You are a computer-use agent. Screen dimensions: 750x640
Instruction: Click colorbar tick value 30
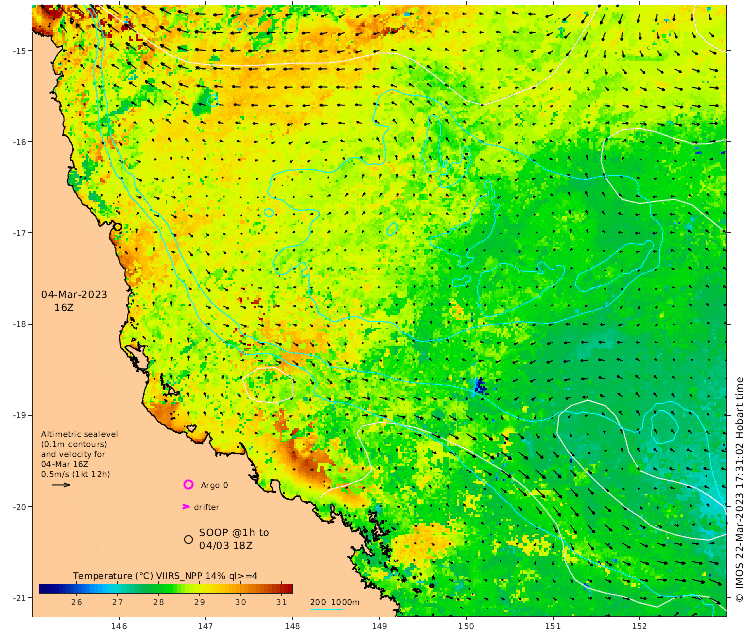click(x=241, y=602)
